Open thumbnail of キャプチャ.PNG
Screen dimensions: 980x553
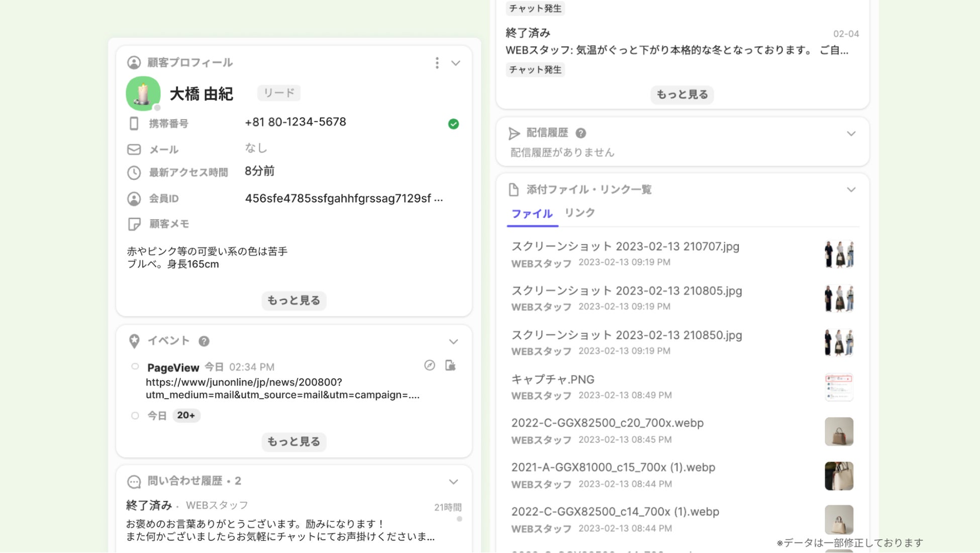click(838, 387)
